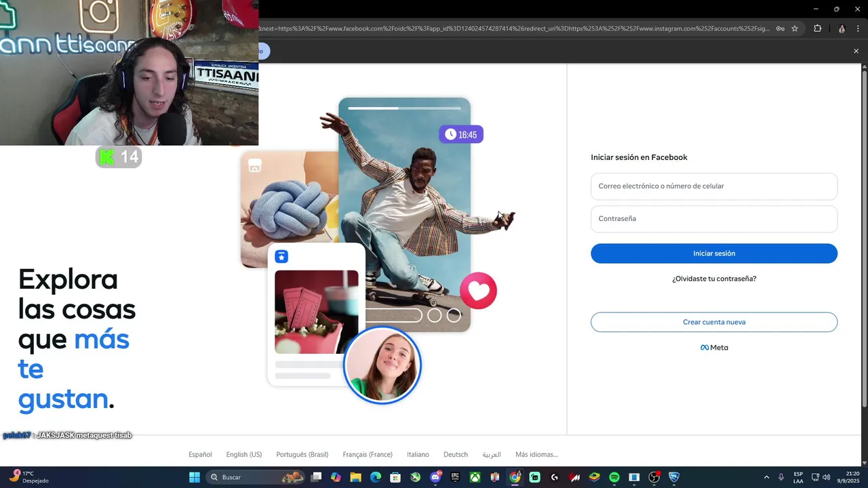Screen dimensions: 868x488
Task: Open File Explorer from the taskbar
Action: click(x=355, y=477)
